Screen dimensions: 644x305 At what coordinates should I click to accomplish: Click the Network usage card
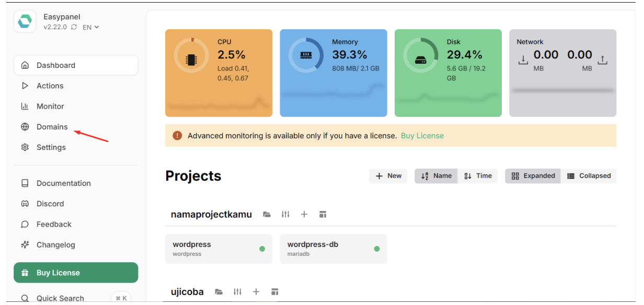[563, 73]
